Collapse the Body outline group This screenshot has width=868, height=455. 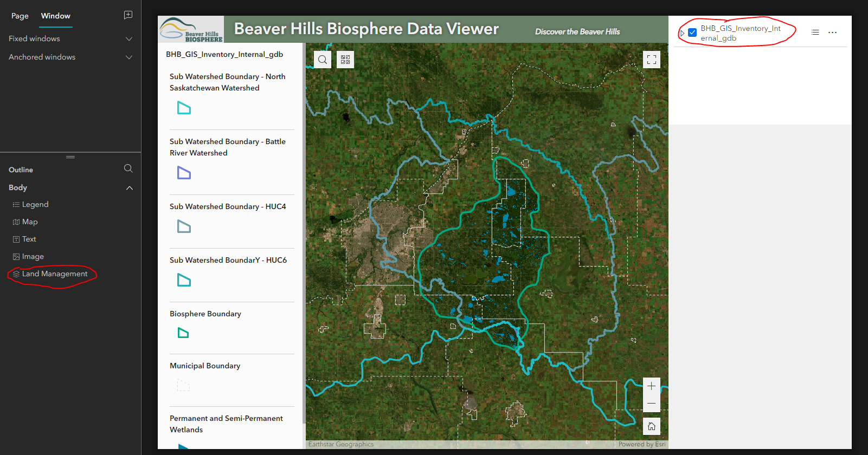point(129,188)
